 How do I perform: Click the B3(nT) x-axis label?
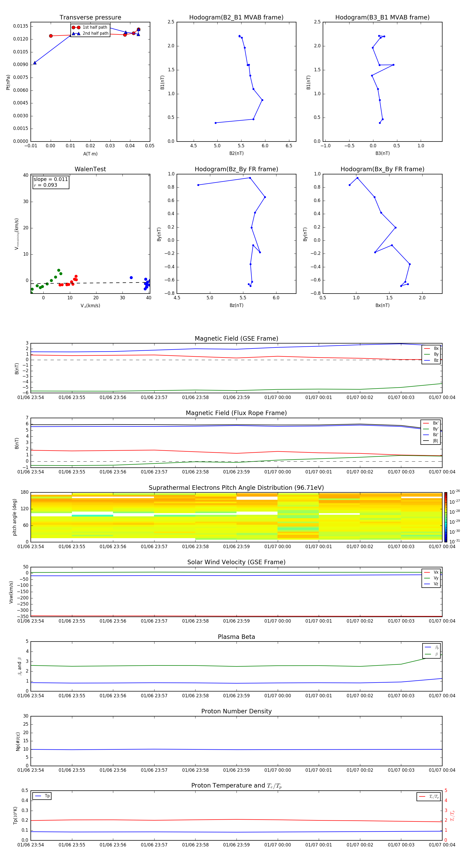(x=382, y=153)
